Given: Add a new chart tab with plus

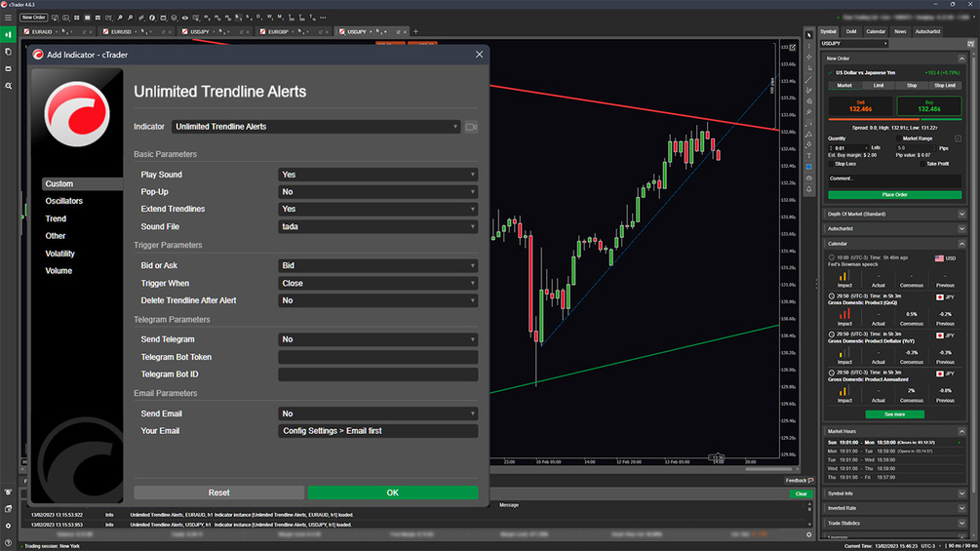Looking at the screenshot, I should pyautogui.click(x=415, y=31).
